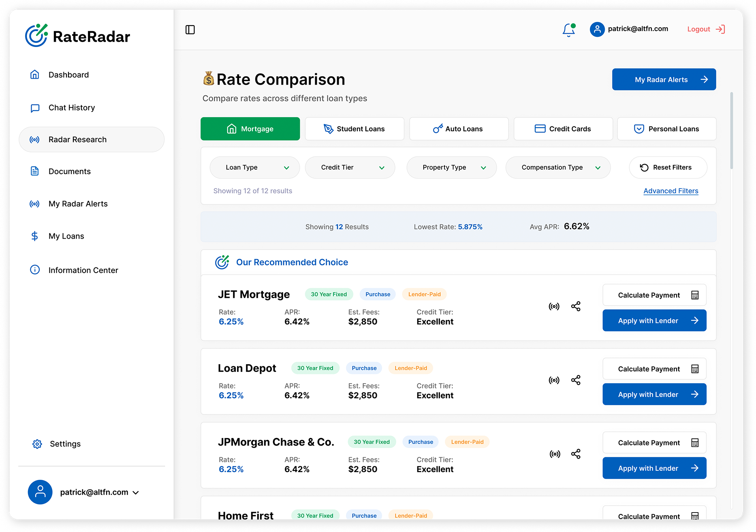Toggle the sidebar collapse icon

pos(190,30)
